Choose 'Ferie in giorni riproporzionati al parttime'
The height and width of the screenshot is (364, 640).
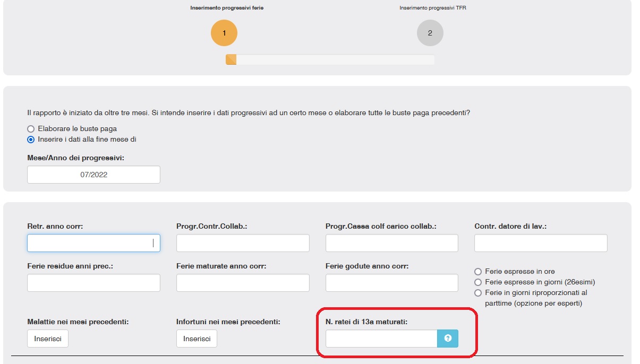[x=478, y=293]
